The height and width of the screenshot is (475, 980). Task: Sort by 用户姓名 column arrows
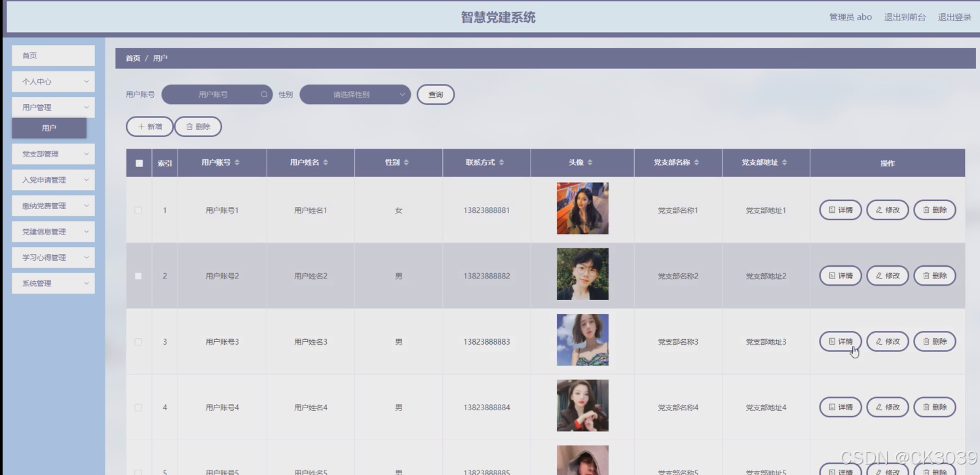326,162
